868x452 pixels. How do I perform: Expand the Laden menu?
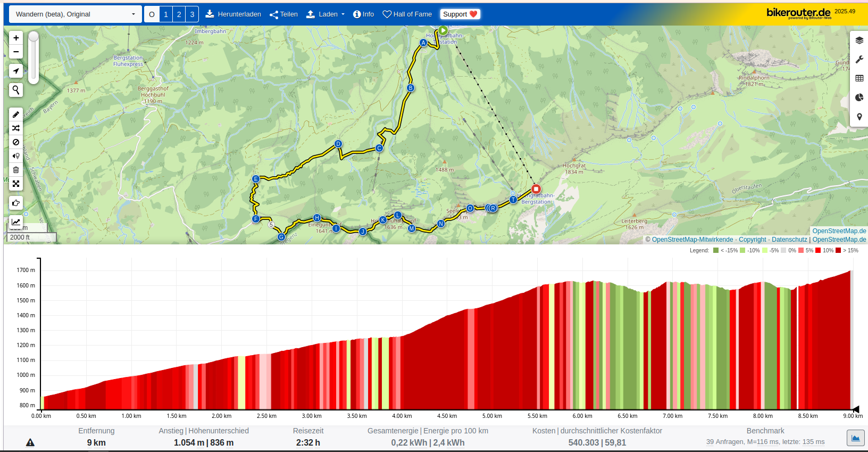[x=325, y=14]
